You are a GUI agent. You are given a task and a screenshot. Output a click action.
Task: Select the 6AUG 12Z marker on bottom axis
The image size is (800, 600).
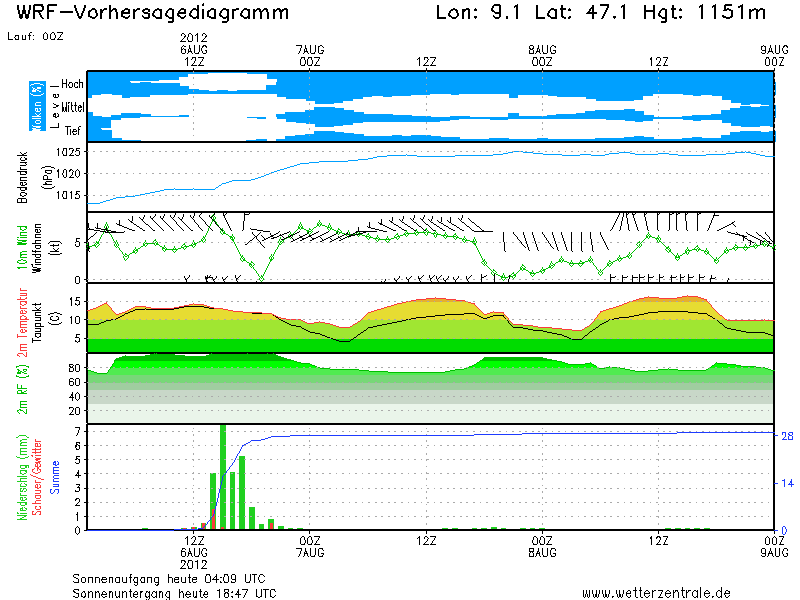(x=194, y=545)
